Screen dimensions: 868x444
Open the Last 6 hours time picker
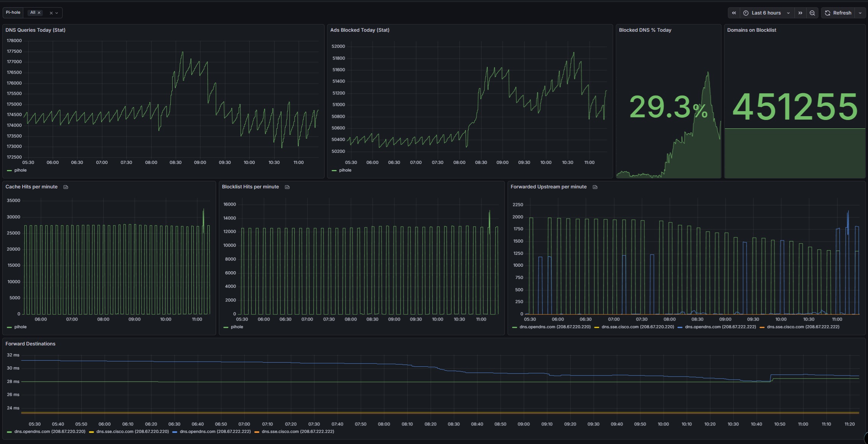766,13
